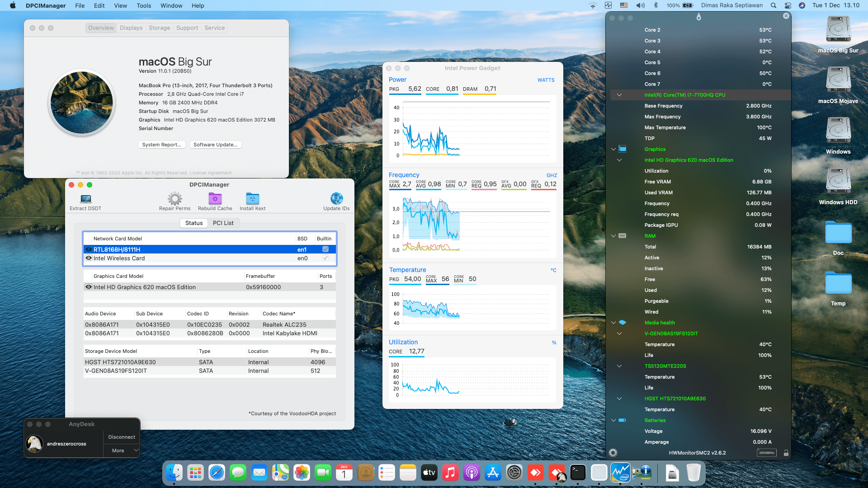Image resolution: width=868 pixels, height=488 pixels.
Task: Collapse the Media health section
Action: pyautogui.click(x=613, y=323)
